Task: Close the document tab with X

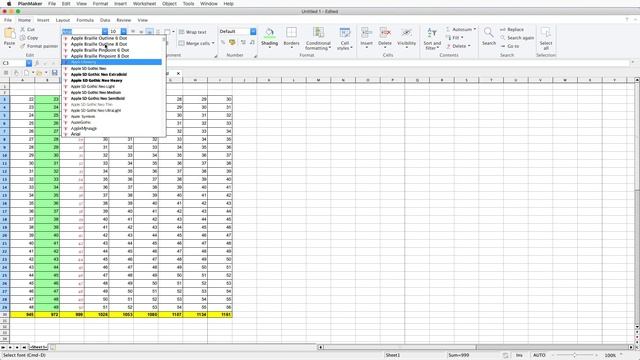Action: click(178, 73)
